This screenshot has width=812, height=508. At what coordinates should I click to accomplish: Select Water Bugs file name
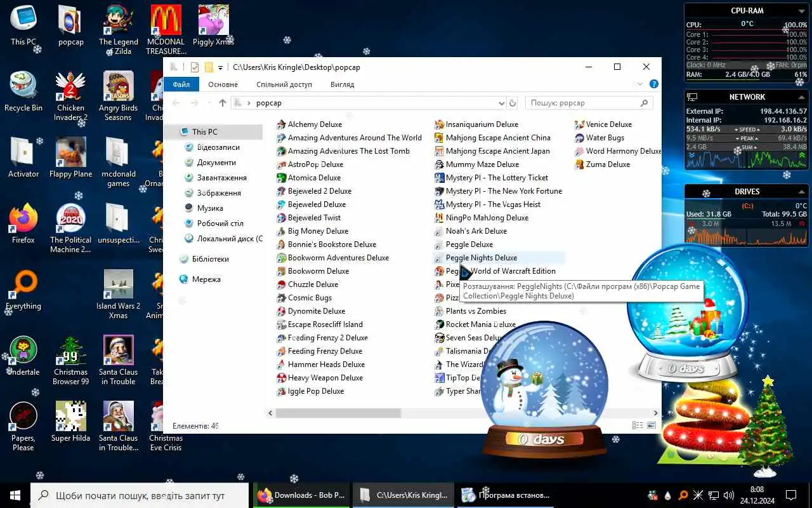coord(605,138)
